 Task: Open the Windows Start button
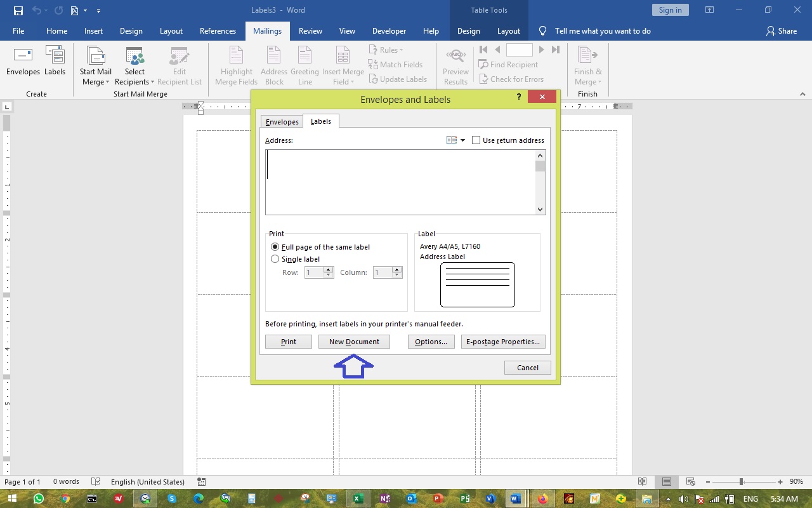pyautogui.click(x=12, y=498)
